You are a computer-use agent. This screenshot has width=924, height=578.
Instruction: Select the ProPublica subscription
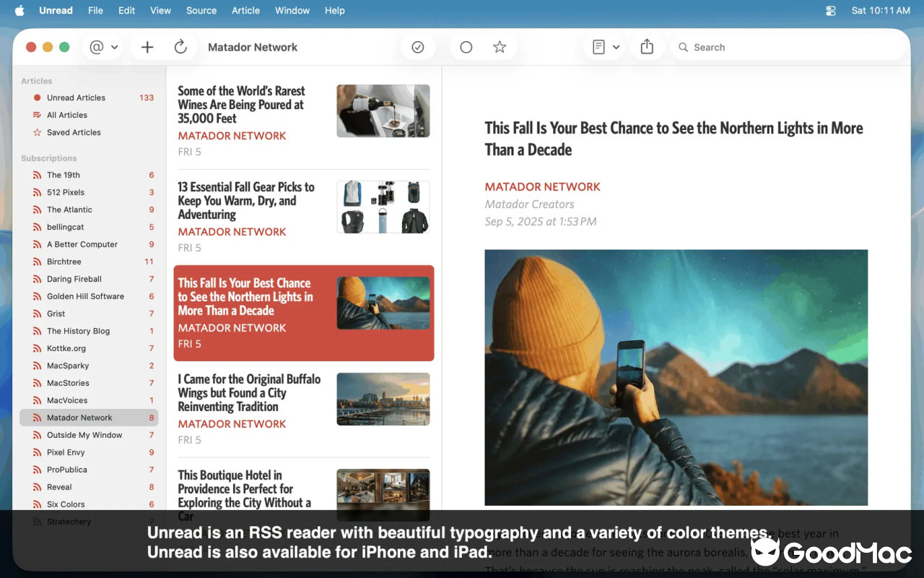(x=89, y=470)
